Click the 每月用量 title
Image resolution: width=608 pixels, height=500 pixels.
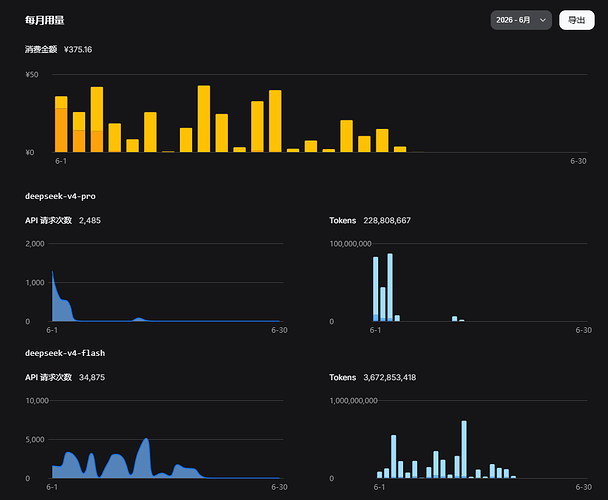coord(45,20)
